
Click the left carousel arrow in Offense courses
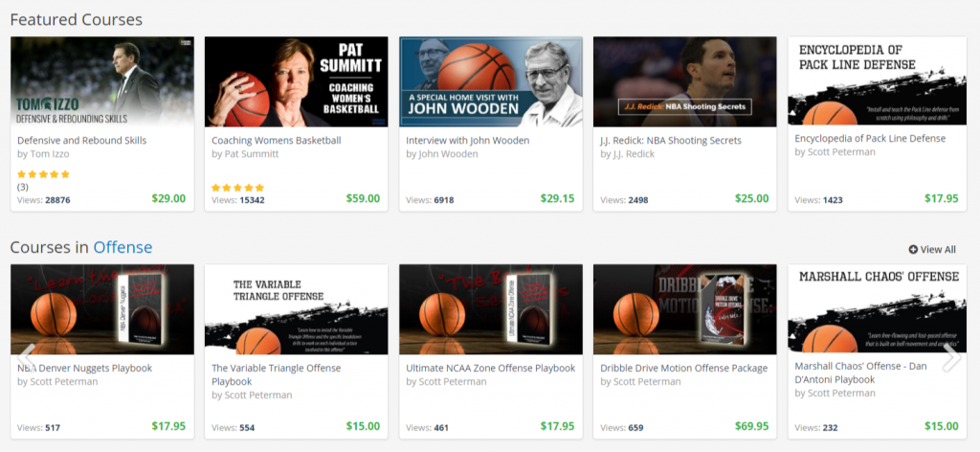tap(26, 357)
